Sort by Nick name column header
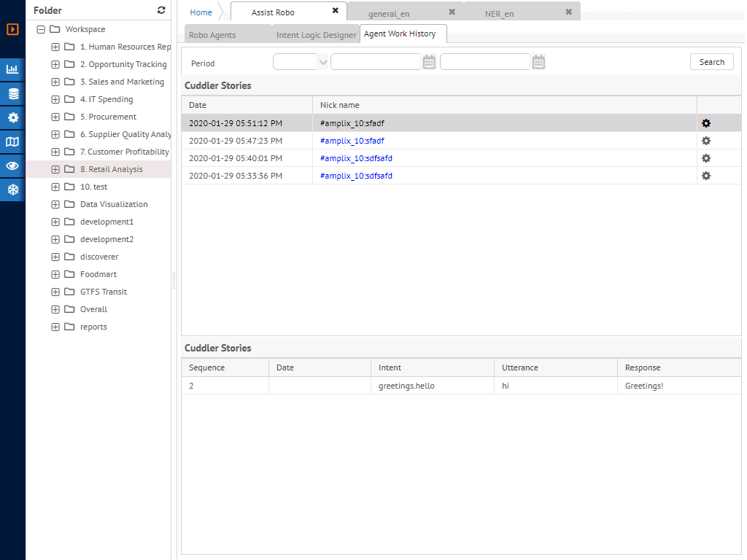Image resolution: width=747 pixels, height=560 pixels. 505,105
